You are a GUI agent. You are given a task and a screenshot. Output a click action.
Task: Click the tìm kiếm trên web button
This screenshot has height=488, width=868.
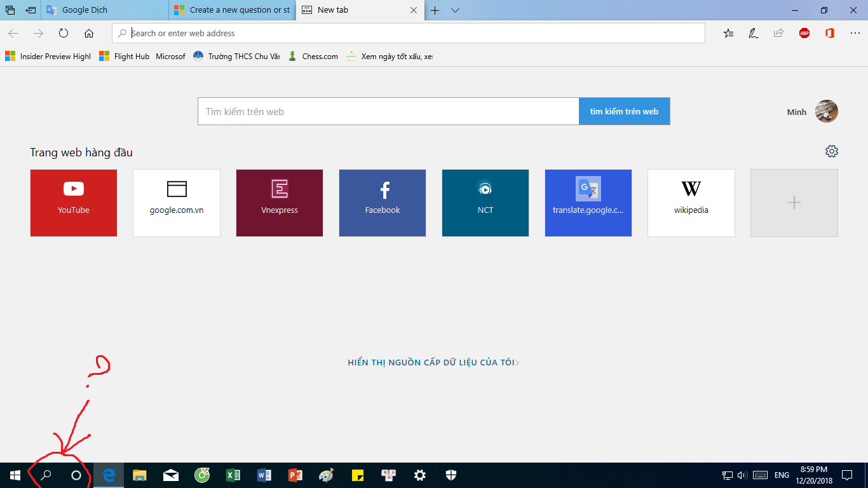point(624,111)
